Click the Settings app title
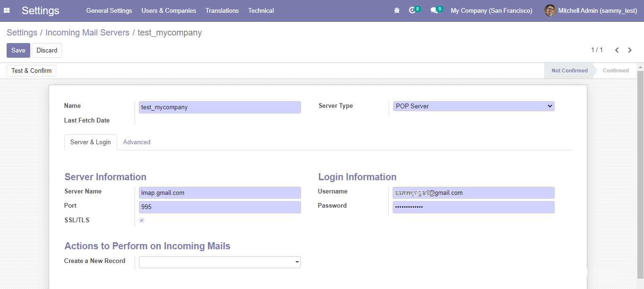This screenshot has width=644, height=289. click(41, 10)
